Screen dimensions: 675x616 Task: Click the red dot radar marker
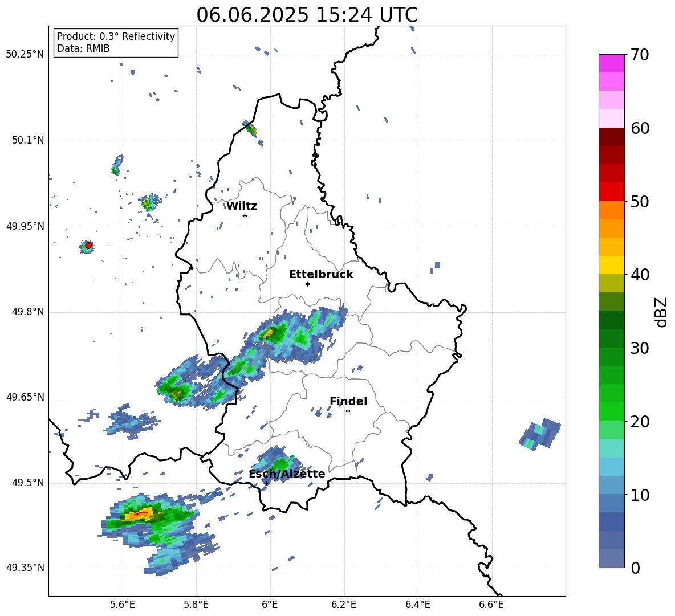point(88,246)
